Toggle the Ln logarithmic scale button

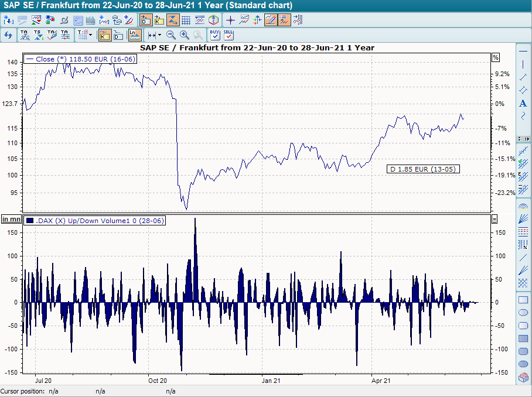(134, 35)
